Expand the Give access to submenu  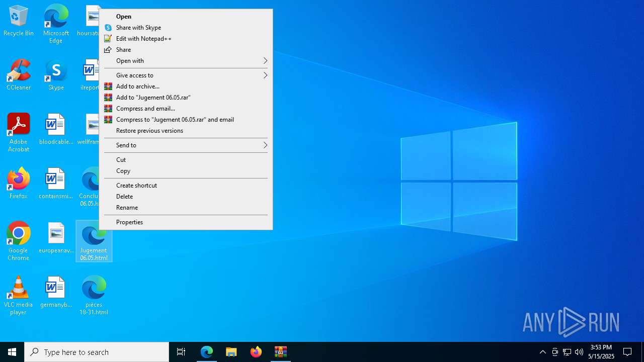(x=186, y=75)
